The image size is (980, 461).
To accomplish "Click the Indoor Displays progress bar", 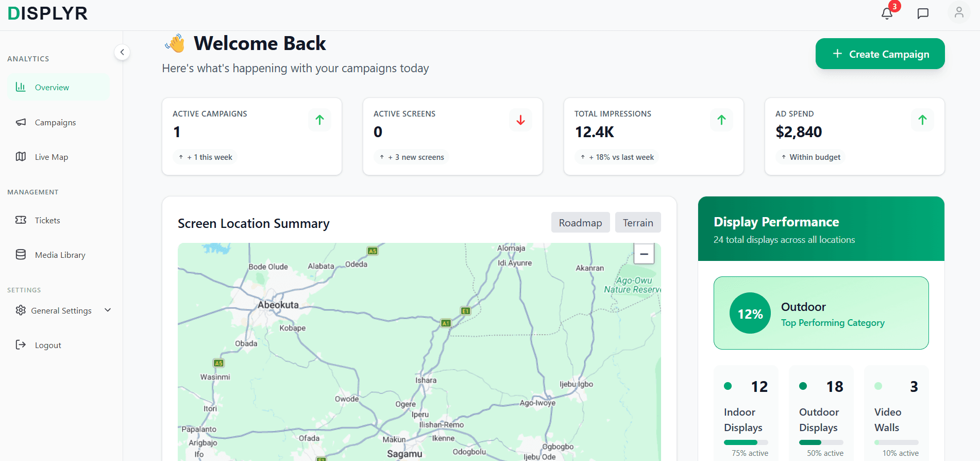I will click(x=745, y=442).
